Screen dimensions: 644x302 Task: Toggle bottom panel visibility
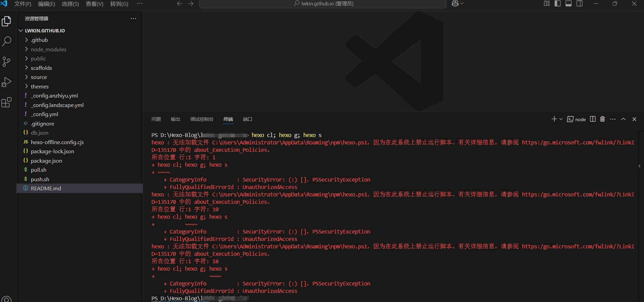[568, 4]
